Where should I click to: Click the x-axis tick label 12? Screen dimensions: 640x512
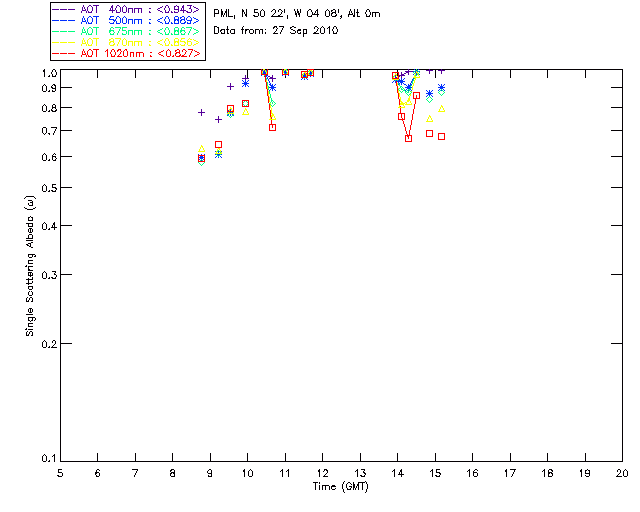[322, 473]
